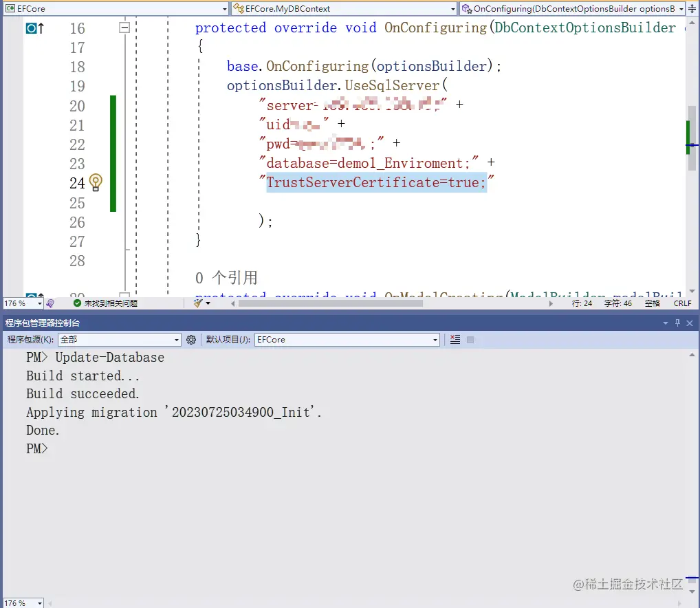Click the CRLF line ending status entry

point(682,303)
